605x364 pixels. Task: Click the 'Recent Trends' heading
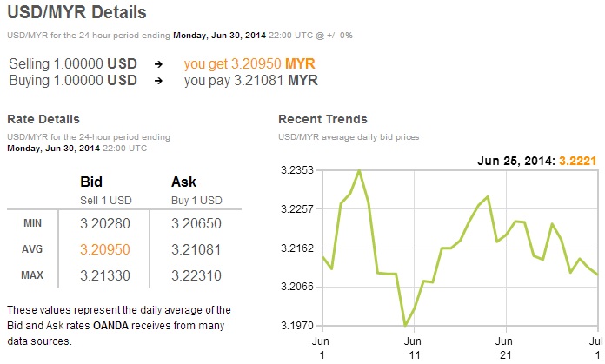pyautogui.click(x=322, y=119)
